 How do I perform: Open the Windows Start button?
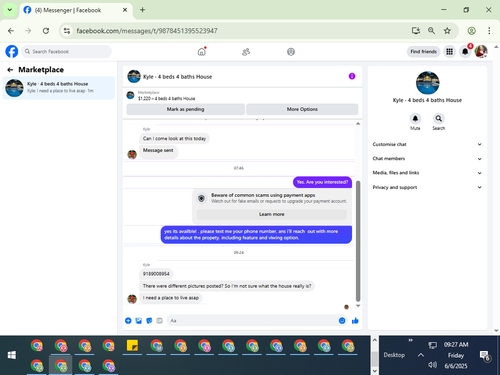pos(12,355)
